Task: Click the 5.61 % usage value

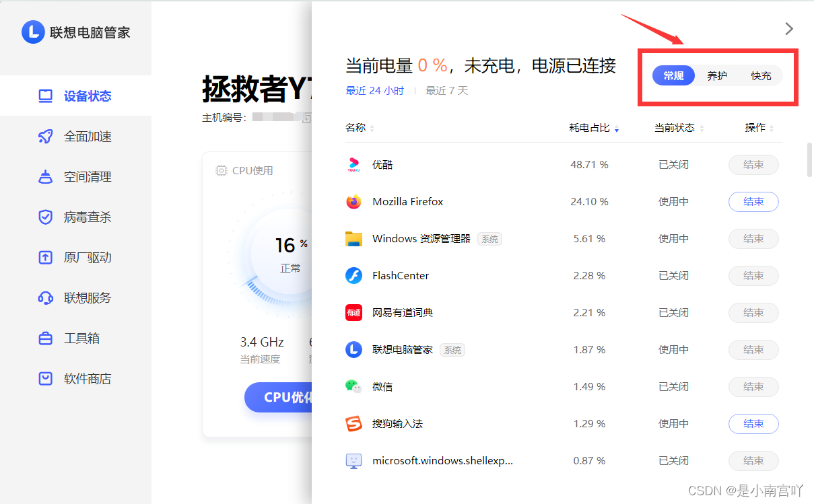Action: click(589, 239)
